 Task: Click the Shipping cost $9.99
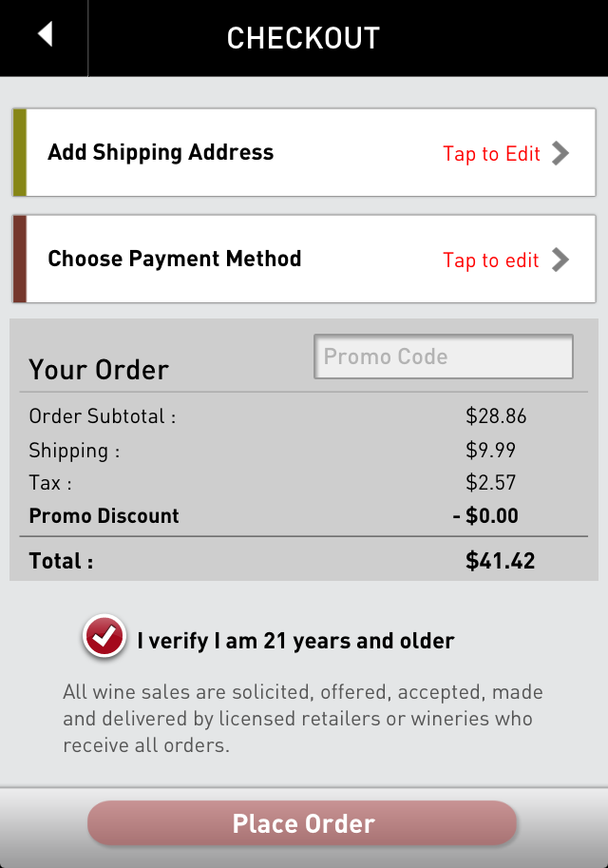(491, 450)
